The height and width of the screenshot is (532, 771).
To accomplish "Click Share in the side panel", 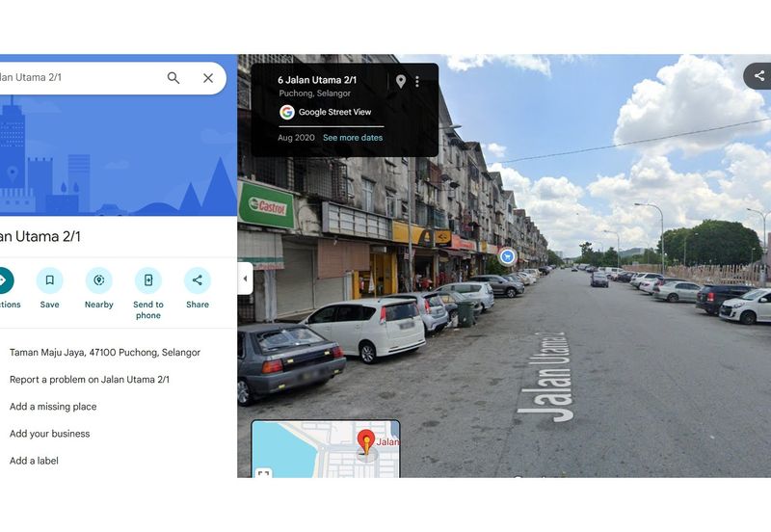I will tap(198, 280).
